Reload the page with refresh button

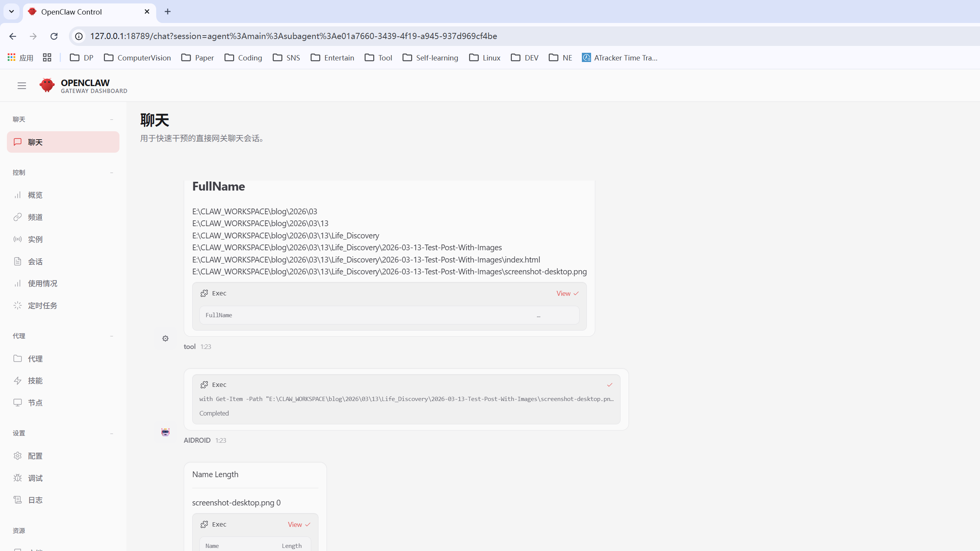(54, 36)
